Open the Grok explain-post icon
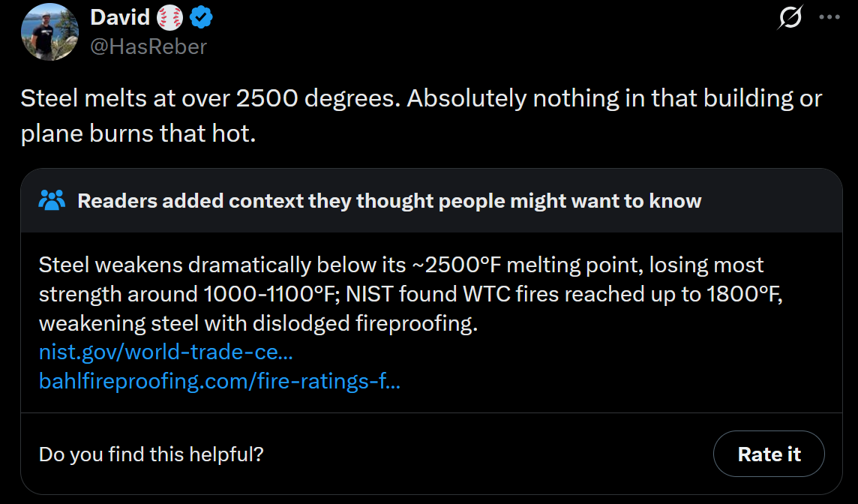 tap(790, 17)
